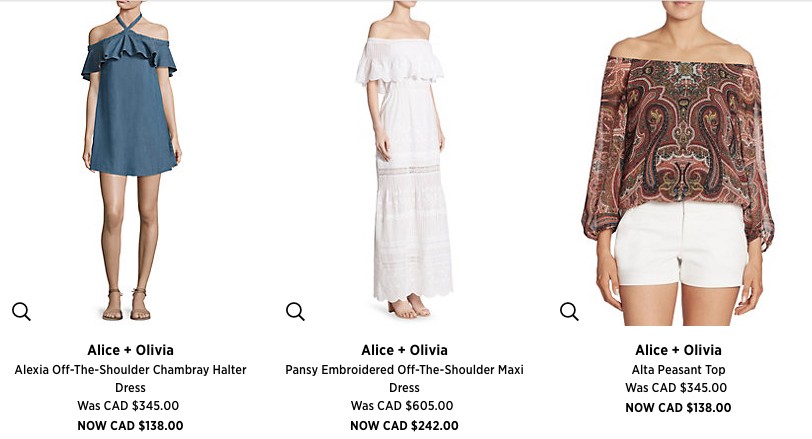Click the Was CAD $605.00 original price
The image size is (812, 439).
coord(402,405)
